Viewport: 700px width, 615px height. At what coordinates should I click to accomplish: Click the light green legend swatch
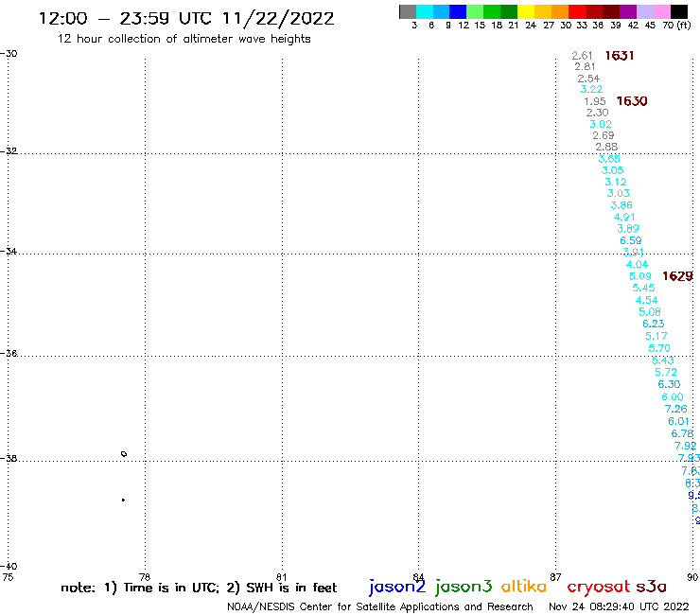pos(476,11)
